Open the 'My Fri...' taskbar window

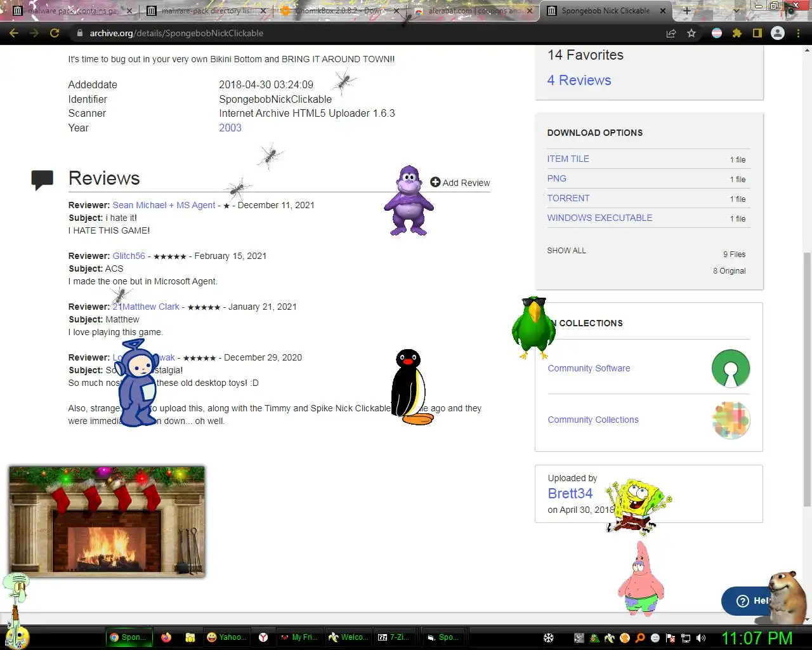click(x=299, y=637)
